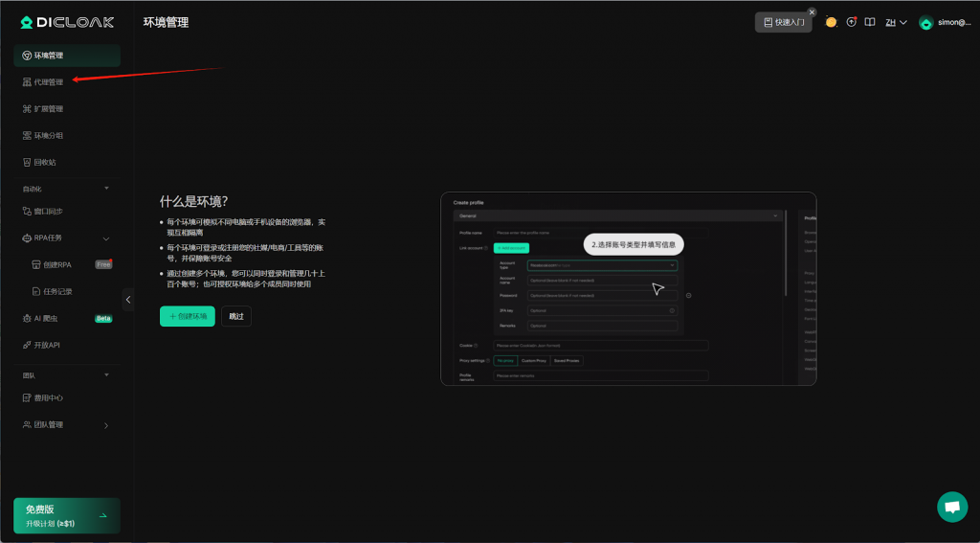Click the simon@ user avatar
This screenshot has width=980, height=543.
pyautogui.click(x=925, y=22)
